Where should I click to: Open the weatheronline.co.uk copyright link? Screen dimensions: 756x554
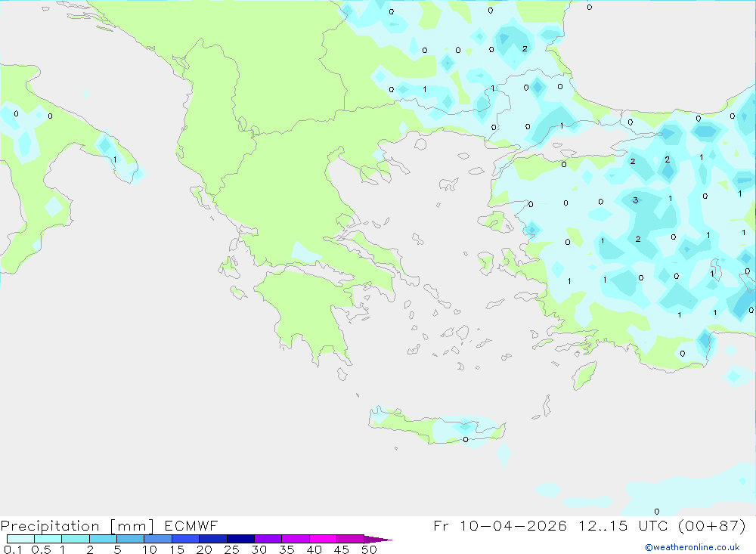coord(692,547)
